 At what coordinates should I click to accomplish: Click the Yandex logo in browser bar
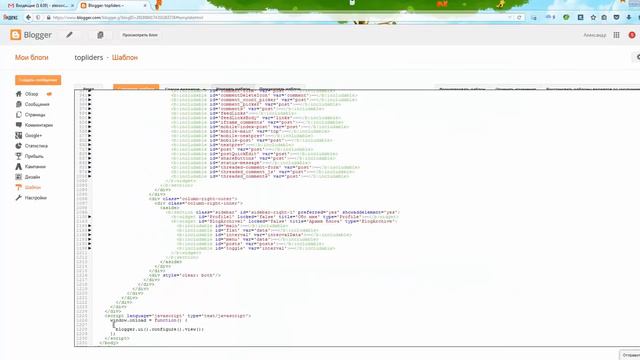11,18
